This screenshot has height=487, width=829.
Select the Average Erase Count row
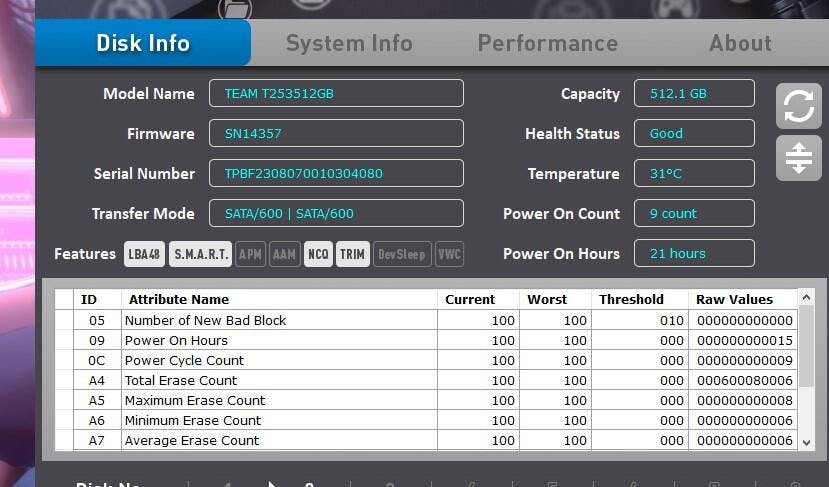(427, 440)
